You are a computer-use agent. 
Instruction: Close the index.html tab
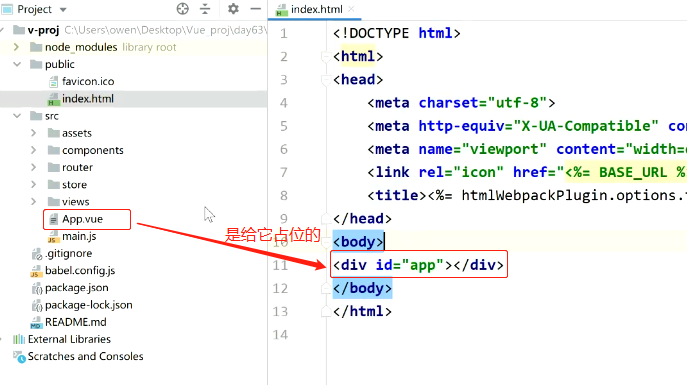(351, 9)
